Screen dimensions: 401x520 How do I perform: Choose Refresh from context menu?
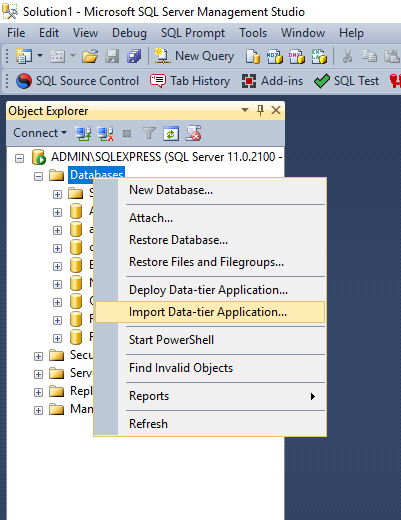coord(210,424)
